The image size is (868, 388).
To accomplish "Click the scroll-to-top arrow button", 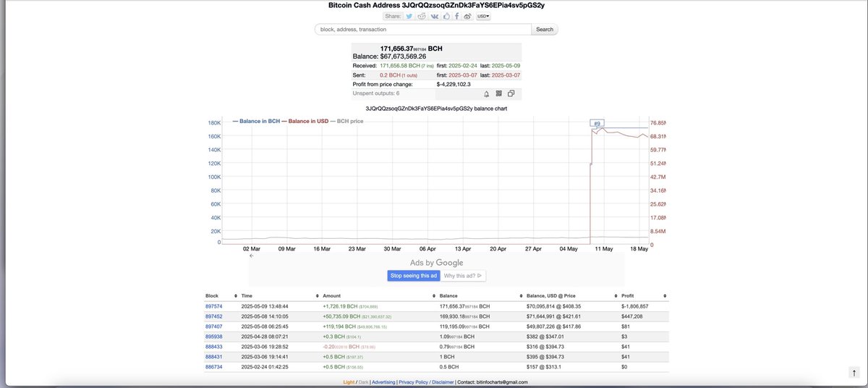I will (x=854, y=372).
